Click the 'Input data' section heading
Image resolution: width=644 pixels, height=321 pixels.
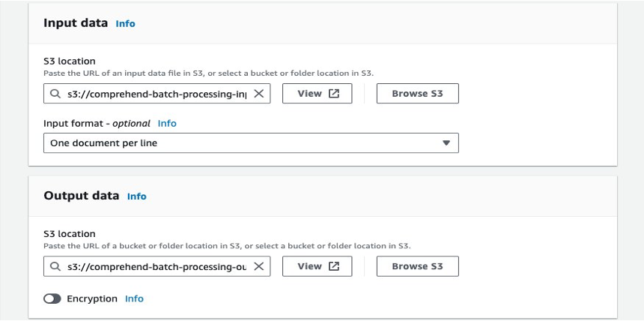76,23
